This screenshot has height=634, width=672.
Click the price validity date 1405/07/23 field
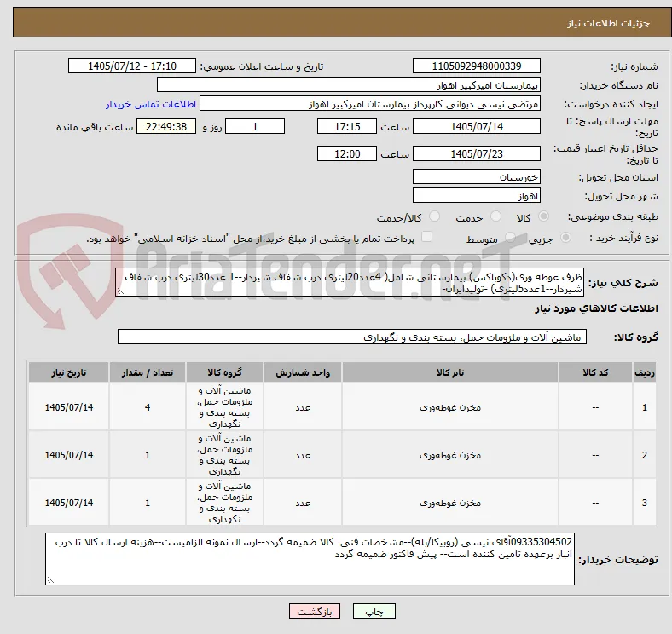(476, 153)
